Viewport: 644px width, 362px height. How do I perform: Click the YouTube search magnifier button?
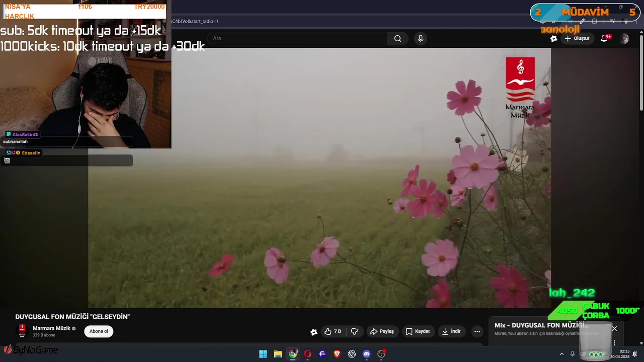click(x=397, y=39)
